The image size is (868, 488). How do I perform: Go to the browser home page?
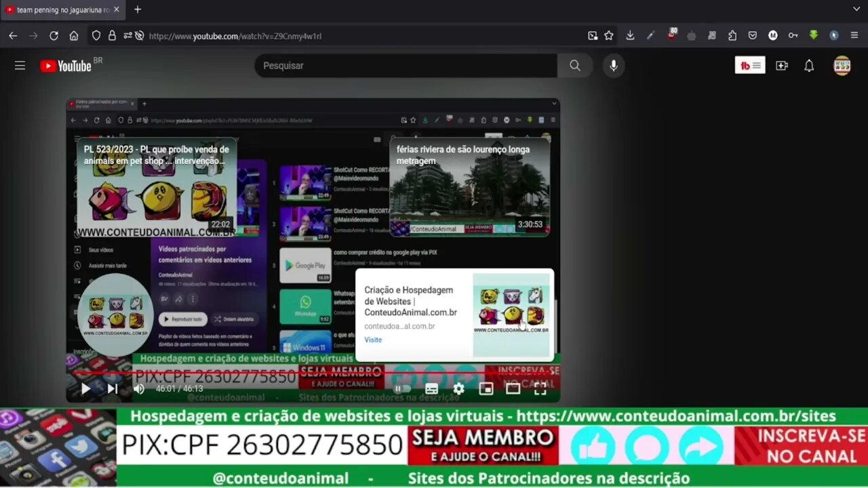pyautogui.click(x=74, y=36)
